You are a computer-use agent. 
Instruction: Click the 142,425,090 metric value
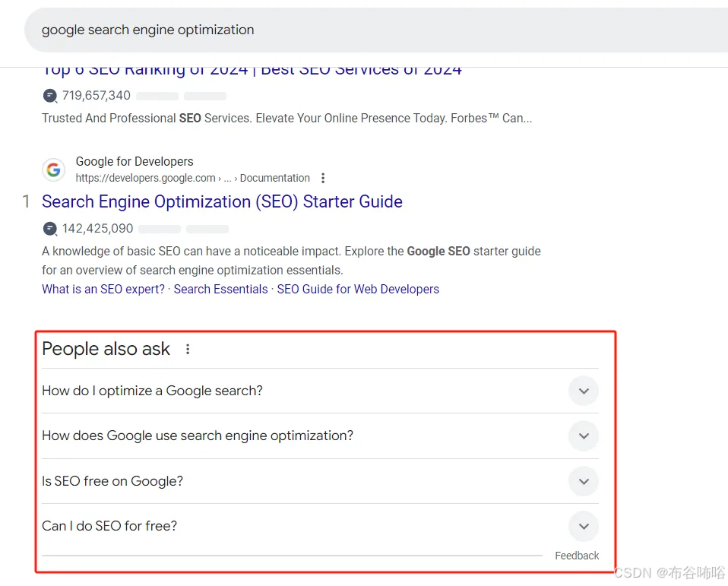[x=97, y=229]
